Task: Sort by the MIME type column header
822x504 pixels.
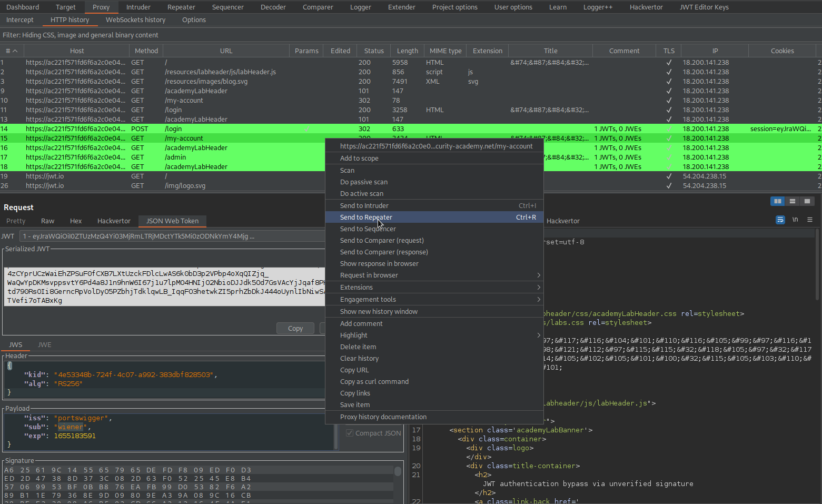Action: coord(445,51)
